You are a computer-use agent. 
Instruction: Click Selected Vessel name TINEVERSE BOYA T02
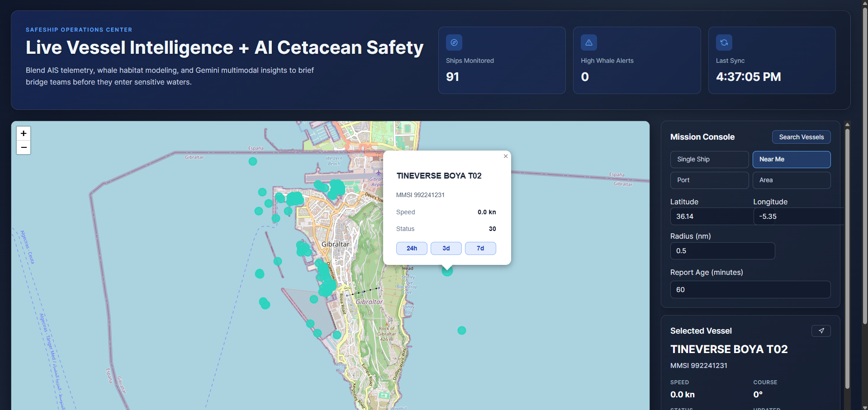click(x=729, y=349)
